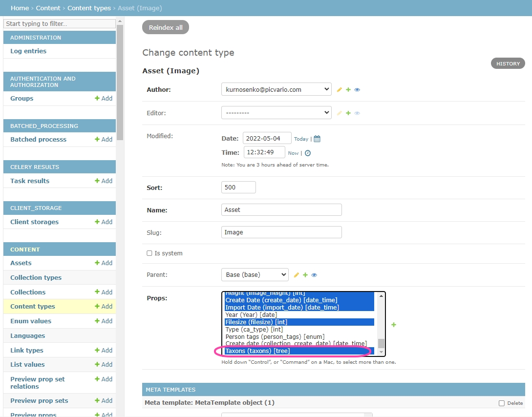Image resolution: width=532 pixels, height=417 pixels.
Task: Click the sidebar vertical scrollbar thumb
Action: click(x=120, y=82)
